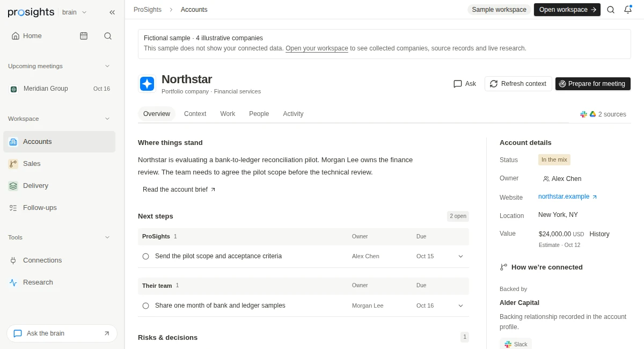The height and width of the screenshot is (349, 644).
Task: Click the Prepare for meeting button
Action: 593,84
